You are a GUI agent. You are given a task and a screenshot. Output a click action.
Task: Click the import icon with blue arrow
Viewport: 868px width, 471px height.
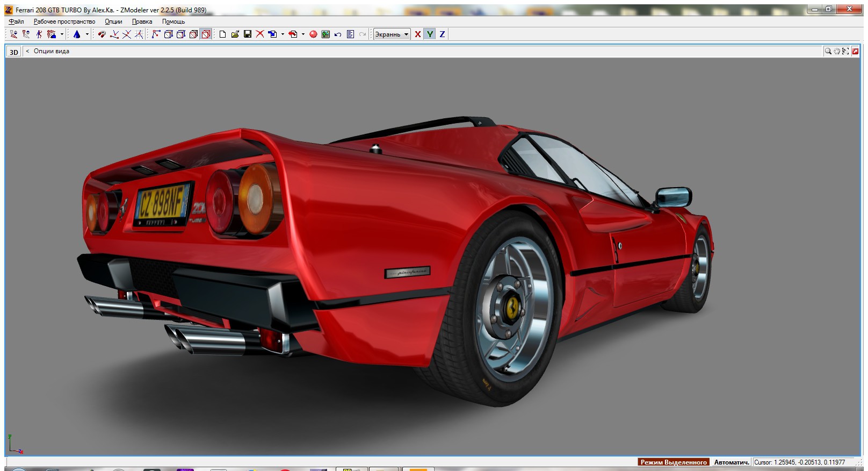pos(273,34)
